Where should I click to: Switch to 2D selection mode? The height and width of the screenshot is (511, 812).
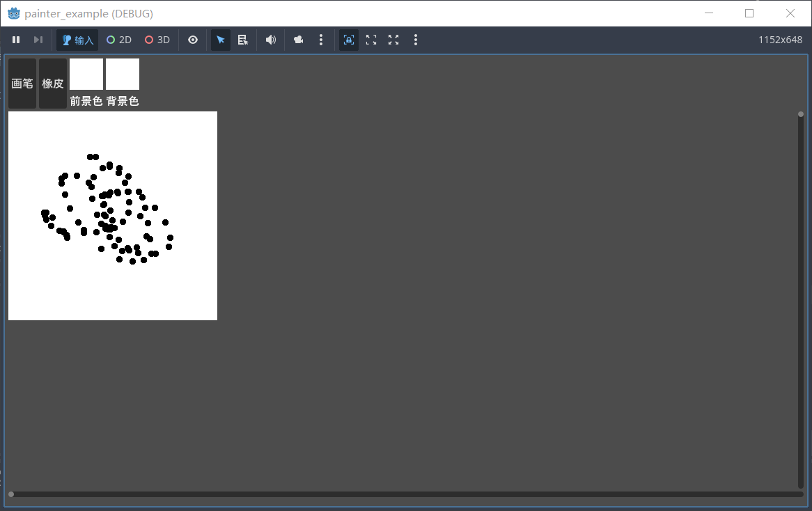click(x=119, y=40)
